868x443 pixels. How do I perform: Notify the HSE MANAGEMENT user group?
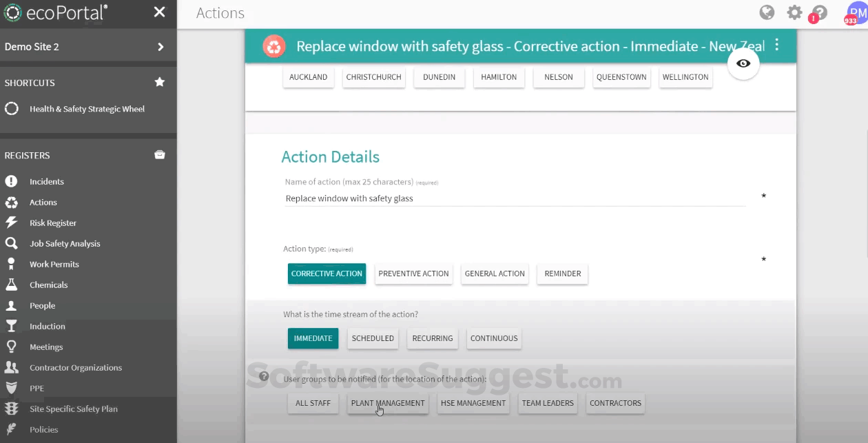[x=473, y=403]
